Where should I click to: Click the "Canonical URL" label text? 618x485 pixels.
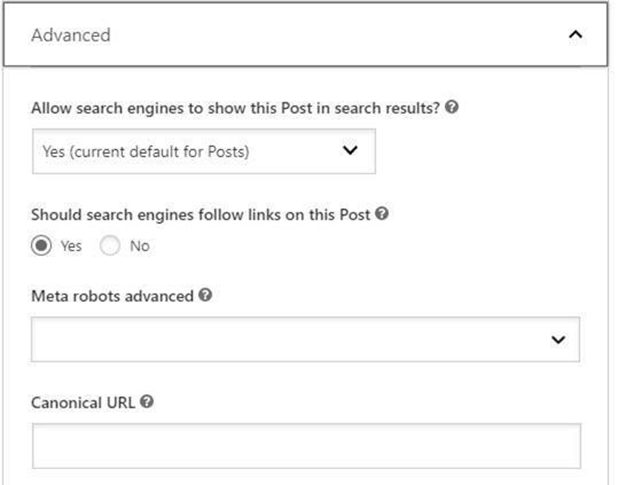coord(83,403)
